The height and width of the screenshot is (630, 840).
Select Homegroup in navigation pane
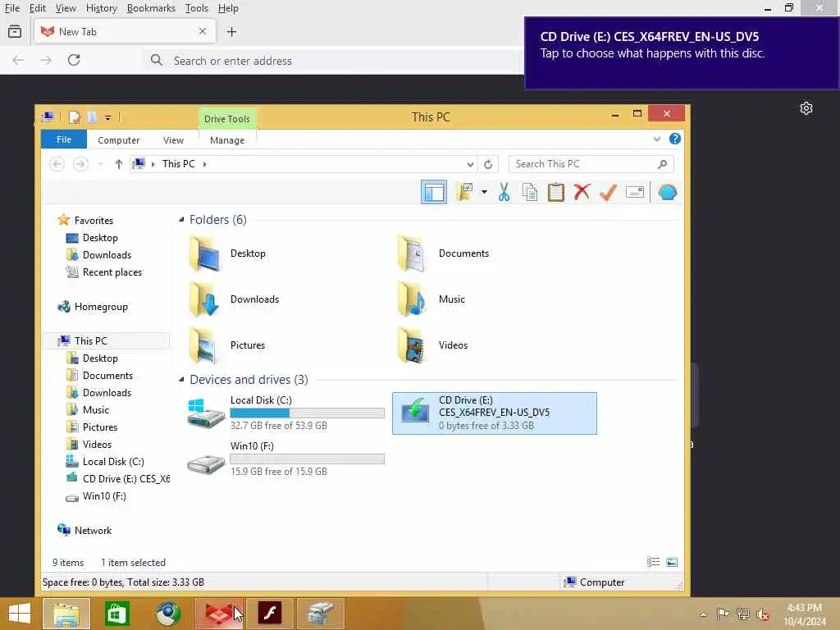94,307
